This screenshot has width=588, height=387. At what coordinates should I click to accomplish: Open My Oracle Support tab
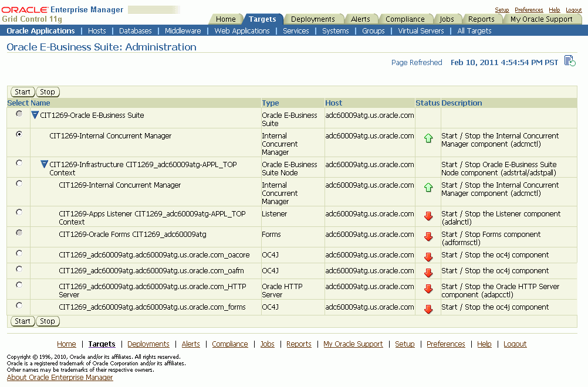(541, 19)
